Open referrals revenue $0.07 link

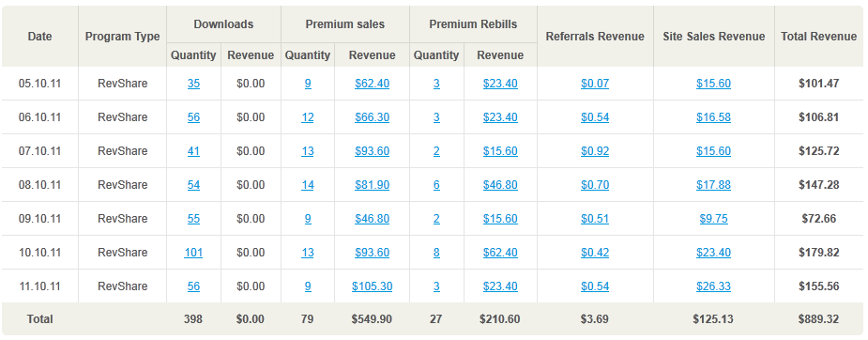(x=595, y=84)
